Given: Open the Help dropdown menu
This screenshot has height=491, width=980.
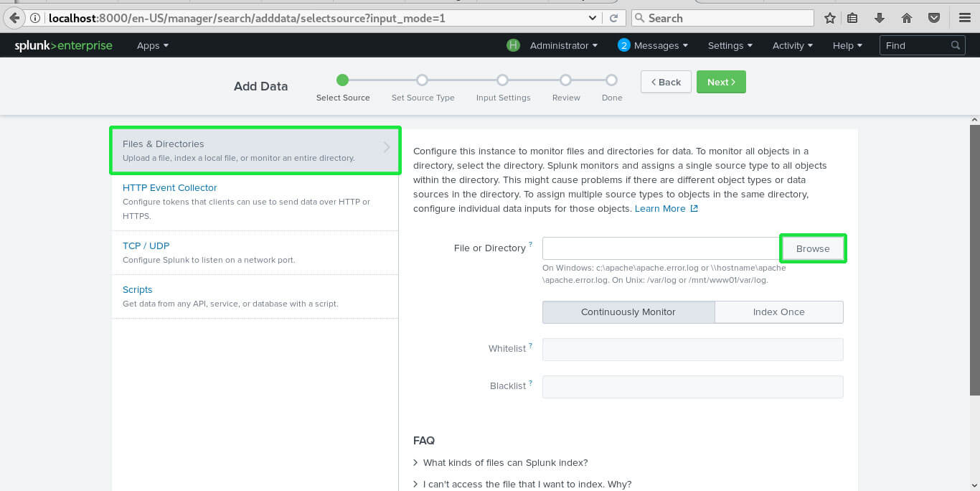Looking at the screenshot, I should click(848, 45).
